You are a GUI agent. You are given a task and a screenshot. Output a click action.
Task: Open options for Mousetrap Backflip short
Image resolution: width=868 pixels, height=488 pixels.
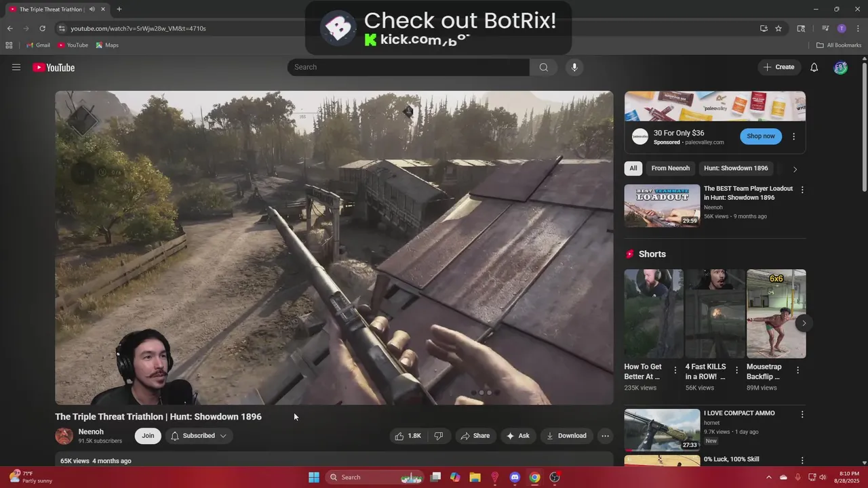click(x=797, y=370)
